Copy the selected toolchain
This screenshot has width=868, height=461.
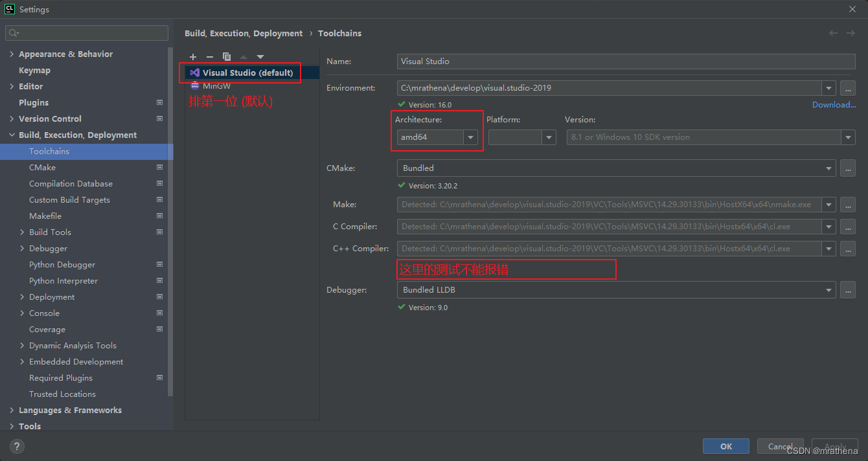tap(227, 57)
